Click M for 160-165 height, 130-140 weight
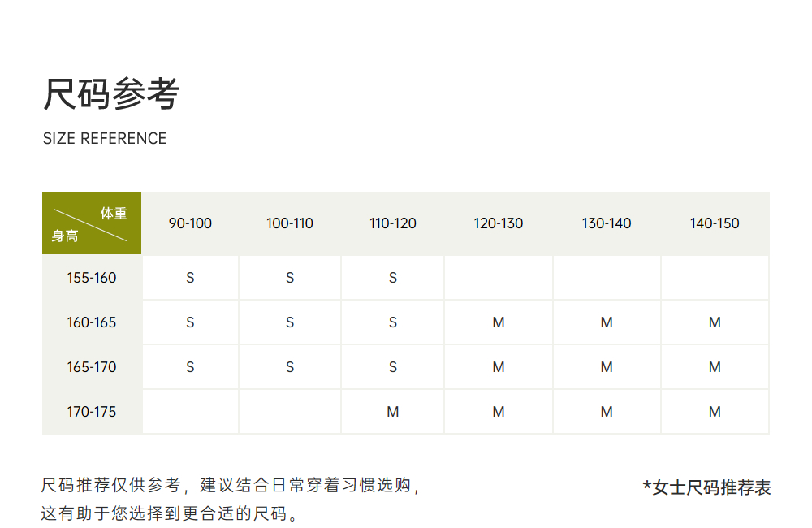 (607, 322)
